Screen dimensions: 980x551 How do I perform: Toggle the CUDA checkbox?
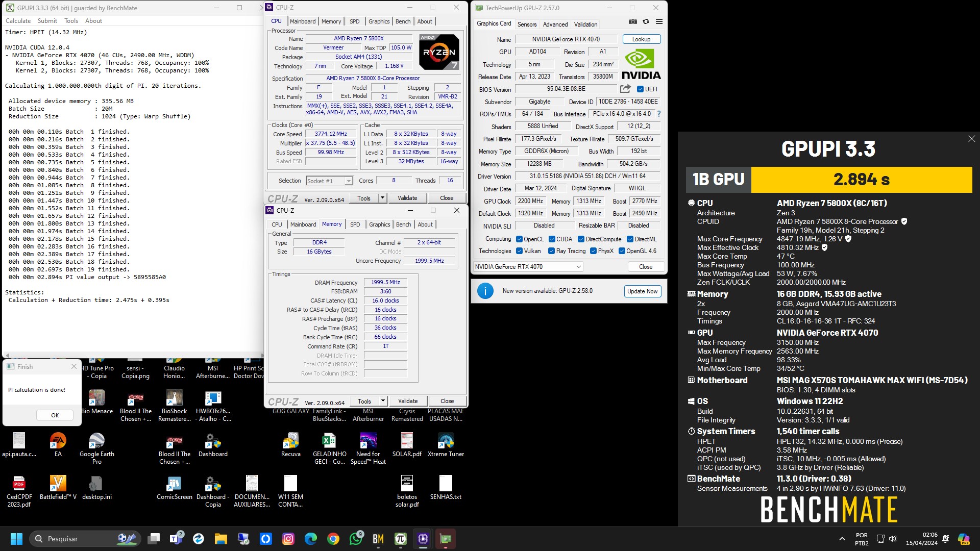point(552,239)
